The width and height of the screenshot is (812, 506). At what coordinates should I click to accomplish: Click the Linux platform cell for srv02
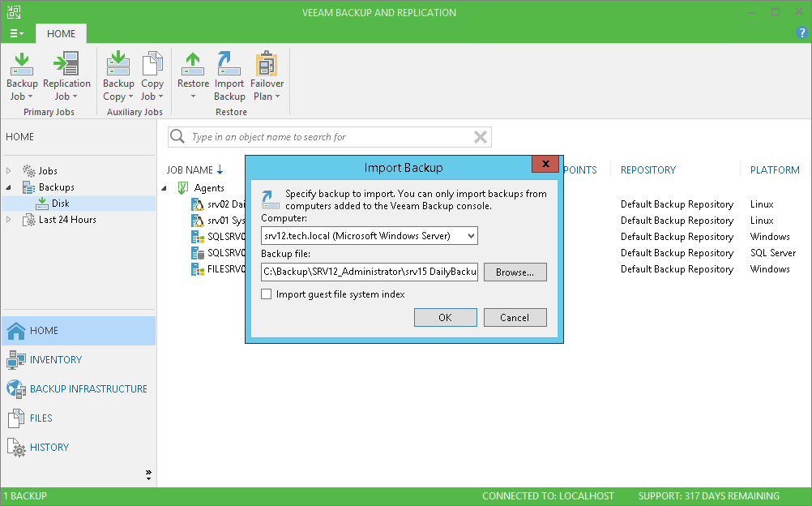[761, 204]
